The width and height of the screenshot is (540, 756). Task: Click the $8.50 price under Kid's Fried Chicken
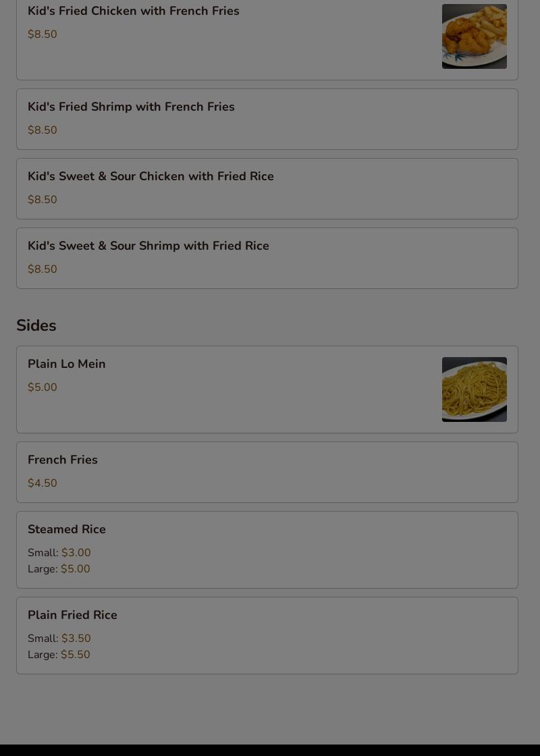43,34
